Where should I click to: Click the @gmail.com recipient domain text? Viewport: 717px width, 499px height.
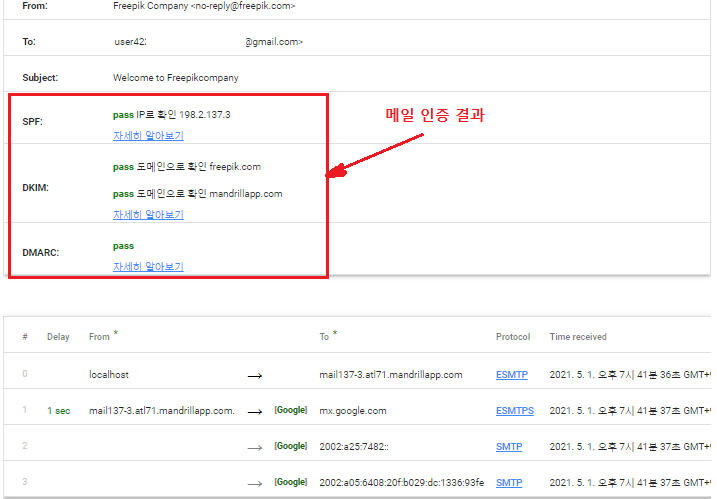(x=274, y=42)
